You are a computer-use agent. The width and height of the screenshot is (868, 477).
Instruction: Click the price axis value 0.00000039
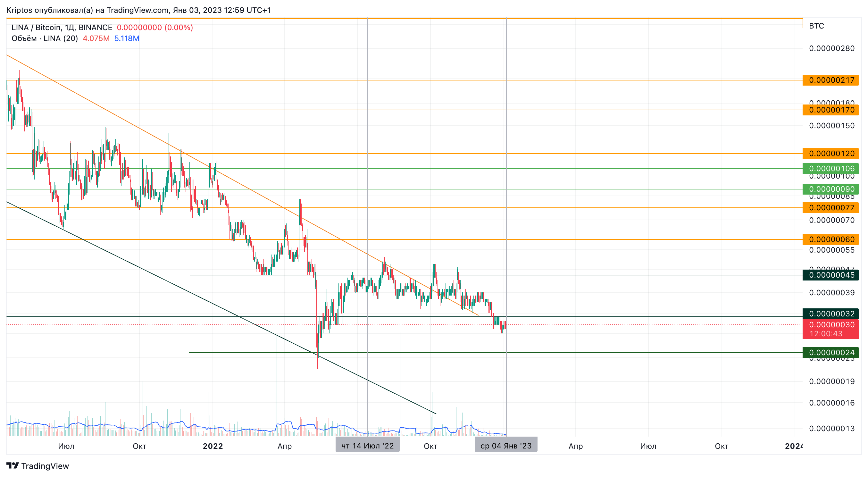(x=831, y=293)
